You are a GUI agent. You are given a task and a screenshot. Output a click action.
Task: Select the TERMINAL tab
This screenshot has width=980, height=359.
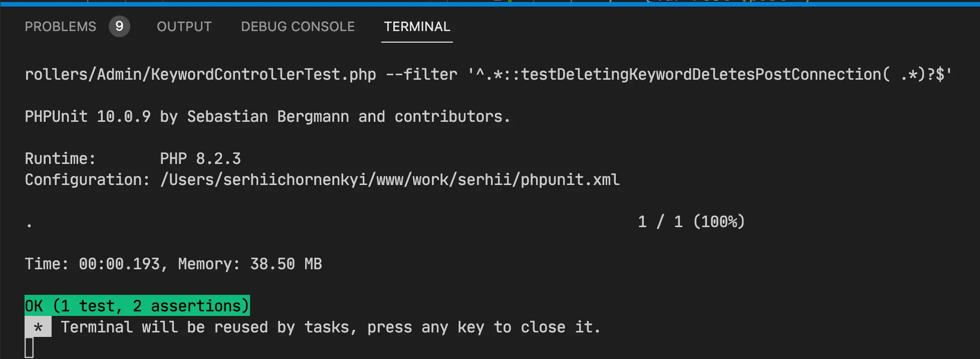click(417, 27)
